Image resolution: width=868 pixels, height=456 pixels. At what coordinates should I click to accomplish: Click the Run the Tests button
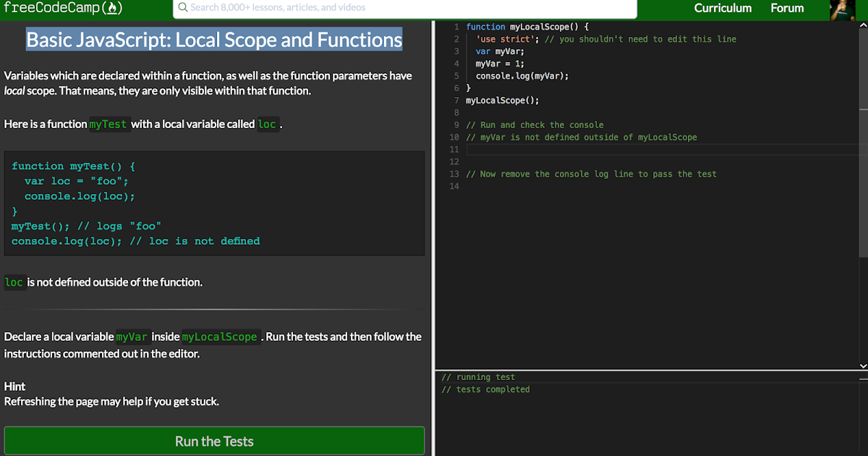214,441
